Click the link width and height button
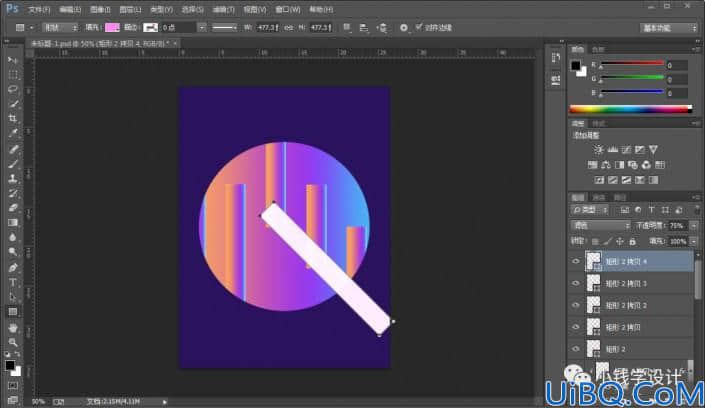The width and height of the screenshot is (705, 408). click(x=289, y=28)
